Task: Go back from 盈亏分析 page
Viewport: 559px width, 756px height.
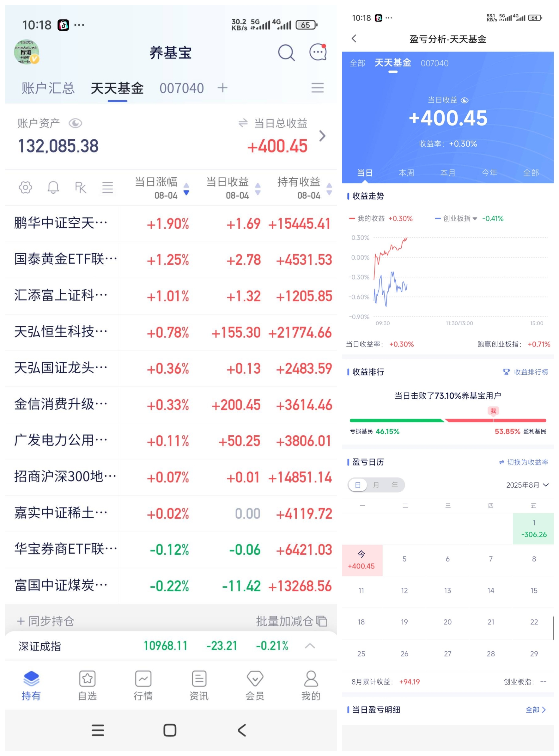Action: (354, 39)
